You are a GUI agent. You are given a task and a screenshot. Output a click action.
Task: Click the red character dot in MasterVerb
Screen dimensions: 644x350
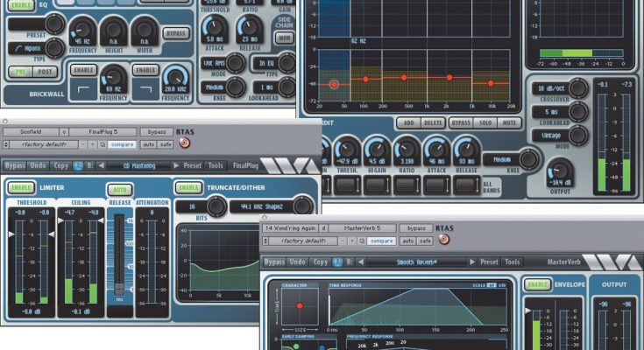299,306
